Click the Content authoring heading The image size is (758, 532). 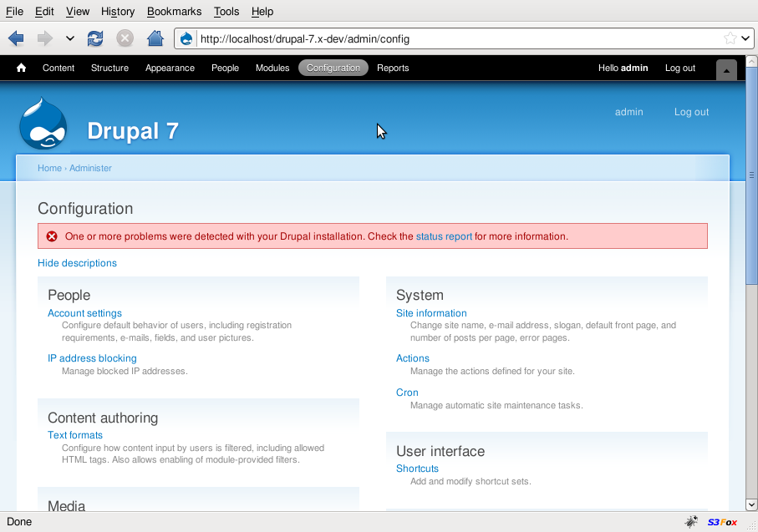tap(103, 418)
